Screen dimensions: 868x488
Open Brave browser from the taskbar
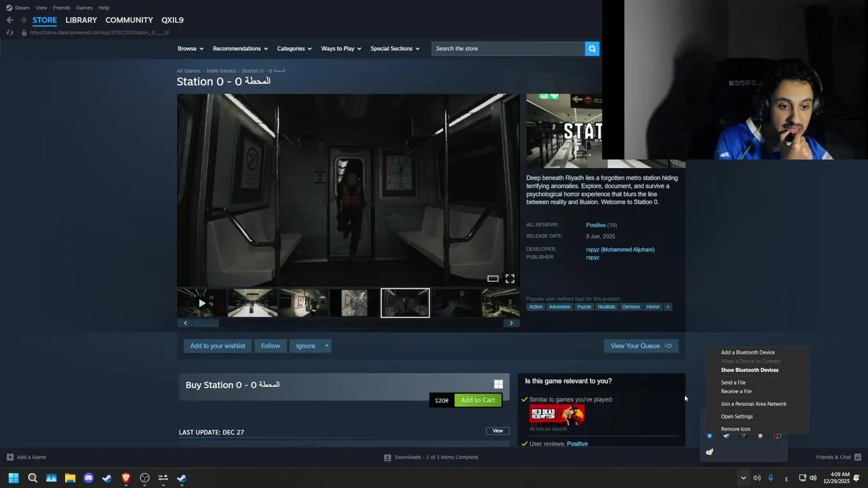coord(125,478)
